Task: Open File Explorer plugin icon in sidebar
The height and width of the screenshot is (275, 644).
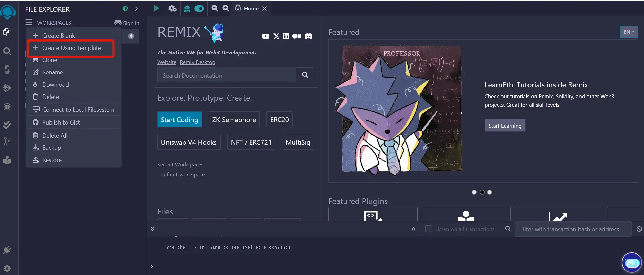Action: (7, 32)
